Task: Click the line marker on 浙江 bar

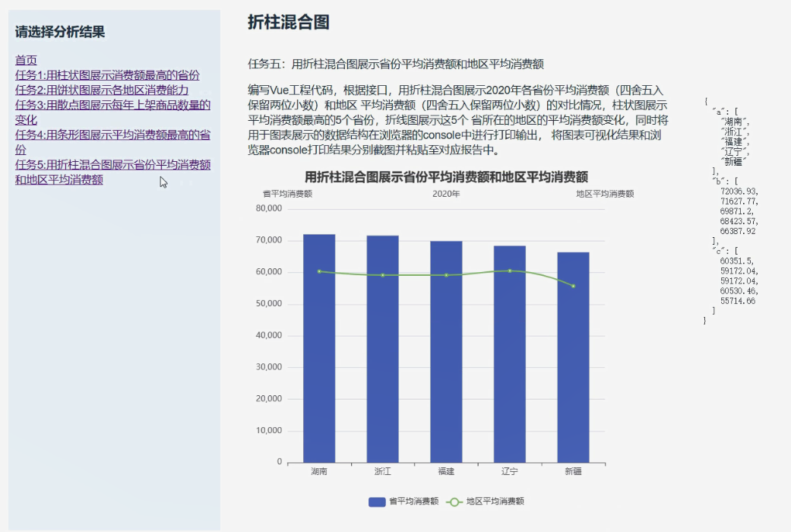Action: (383, 275)
